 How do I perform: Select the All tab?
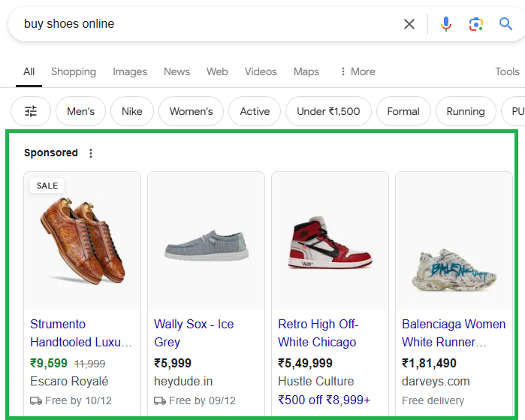(x=29, y=71)
